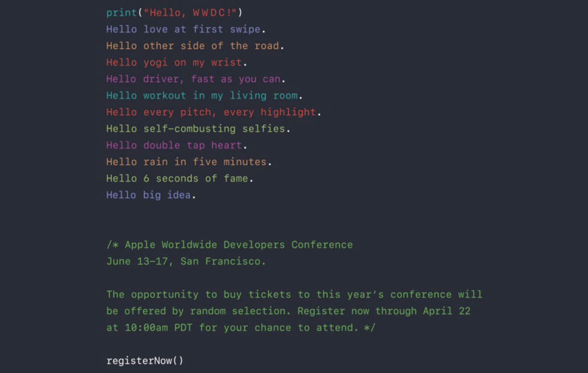Image resolution: width=588 pixels, height=373 pixels.
Task: Click 'Hello workout in my living room.' line
Action: click(x=204, y=96)
